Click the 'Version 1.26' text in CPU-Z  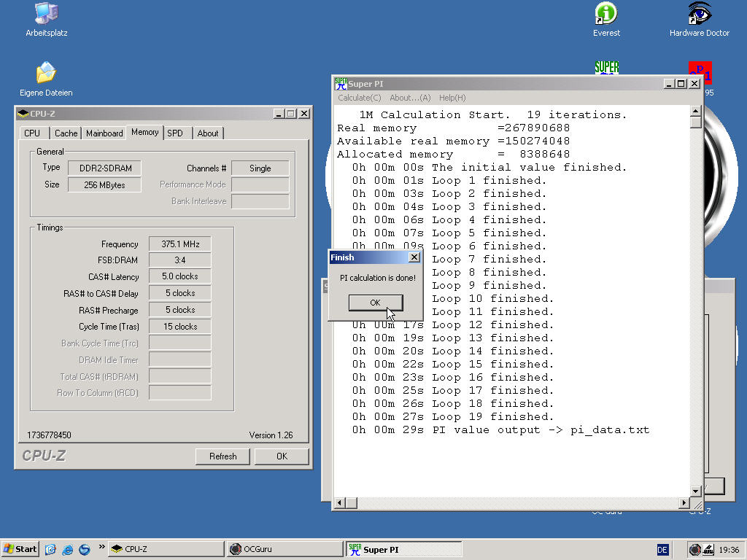click(271, 435)
